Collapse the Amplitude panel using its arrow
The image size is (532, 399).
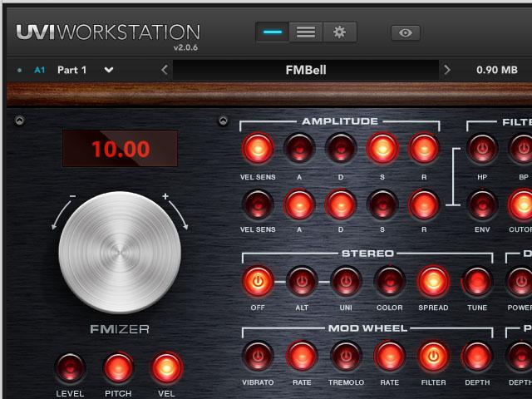point(223,121)
